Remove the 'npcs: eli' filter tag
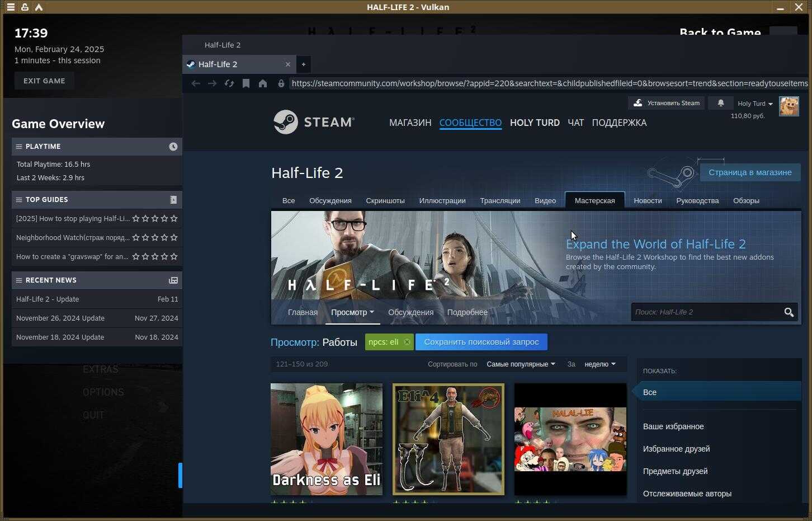The height and width of the screenshot is (521, 812). pos(407,342)
